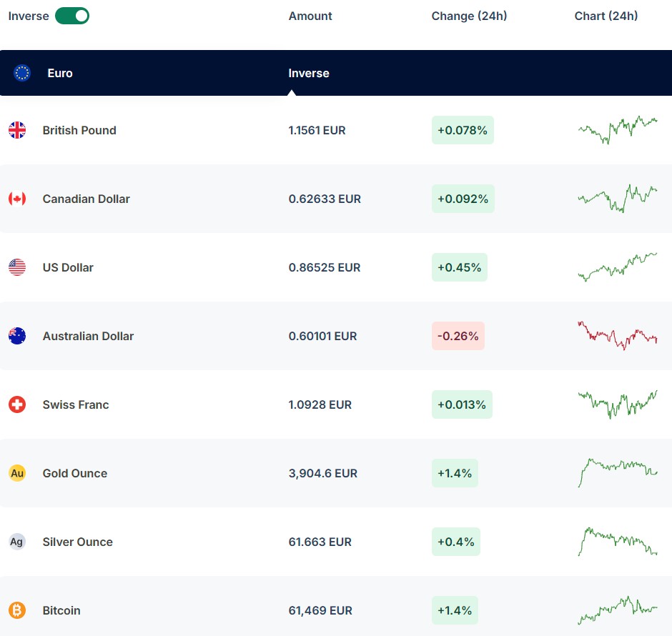Click the Canadian flag icon
672x636 pixels.
pos(17,199)
